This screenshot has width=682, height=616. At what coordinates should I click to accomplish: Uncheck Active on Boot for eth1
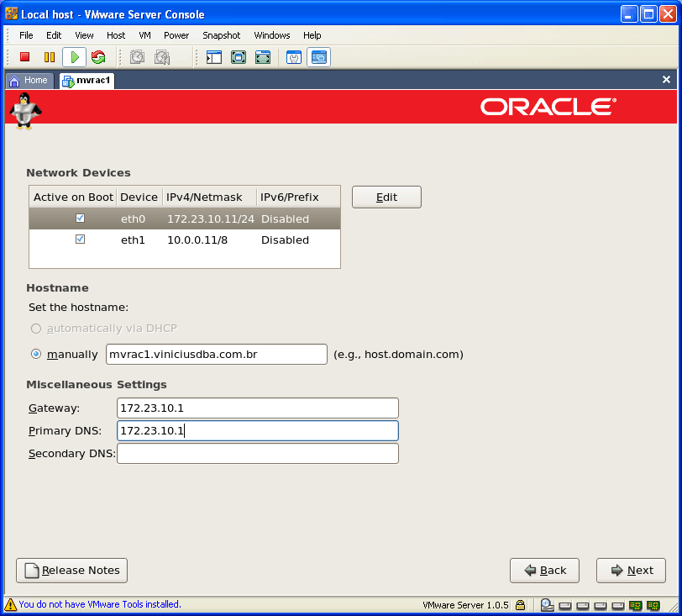(x=80, y=240)
